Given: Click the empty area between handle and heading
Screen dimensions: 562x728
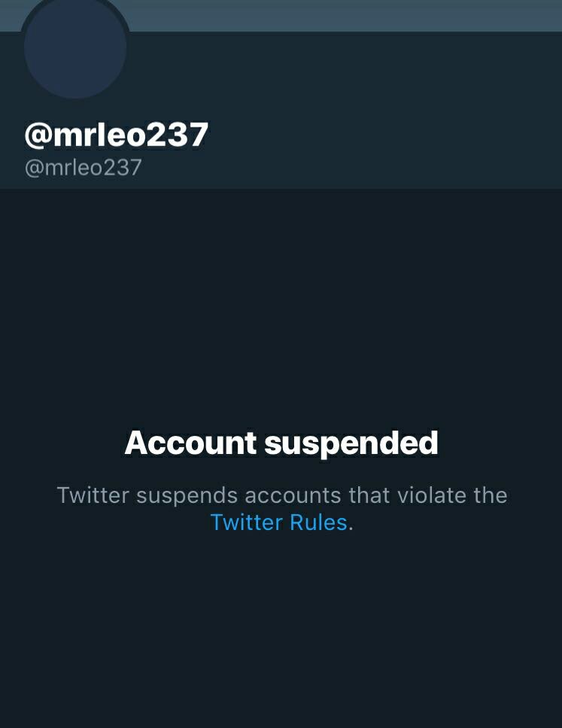Looking at the screenshot, I should point(281,301).
